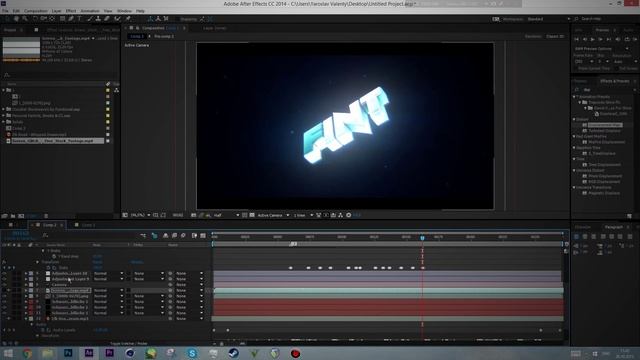The image size is (640, 360).
Task: Select the Rectangle shape tool
Action: [x=62, y=19]
